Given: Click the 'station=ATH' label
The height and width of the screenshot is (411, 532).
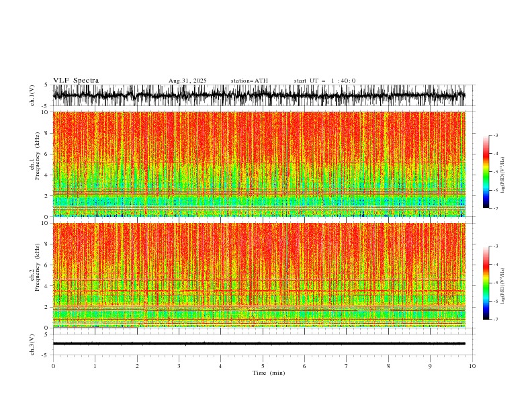Looking at the screenshot, I should tap(249, 81).
